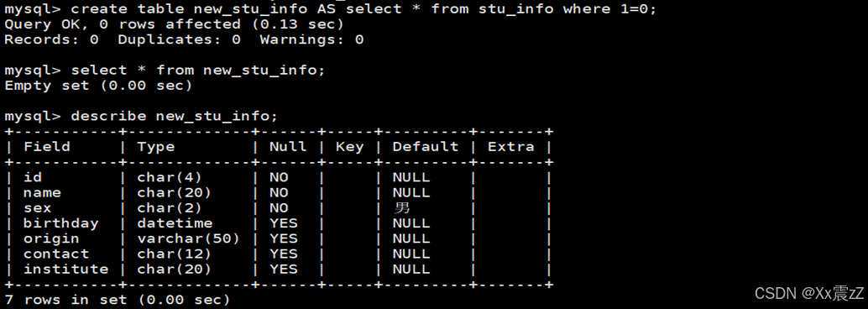Select the 'Default' column header
Screen dimensions: 868x309
pos(426,147)
